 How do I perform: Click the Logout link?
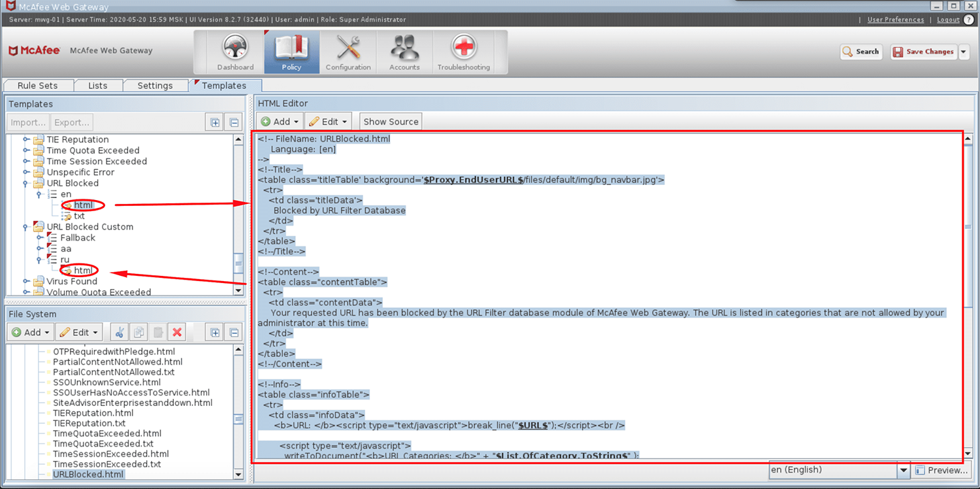pos(948,20)
